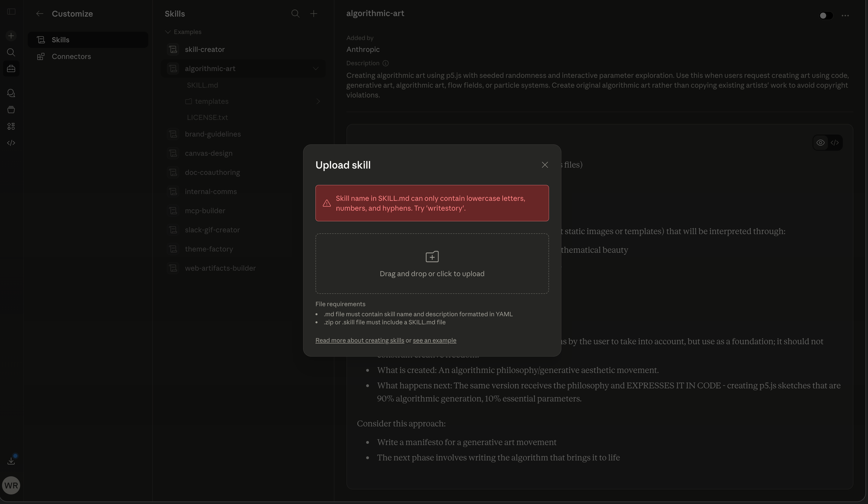Click the plus icon to add skill
Screen dimensions: 868x504
pos(314,13)
